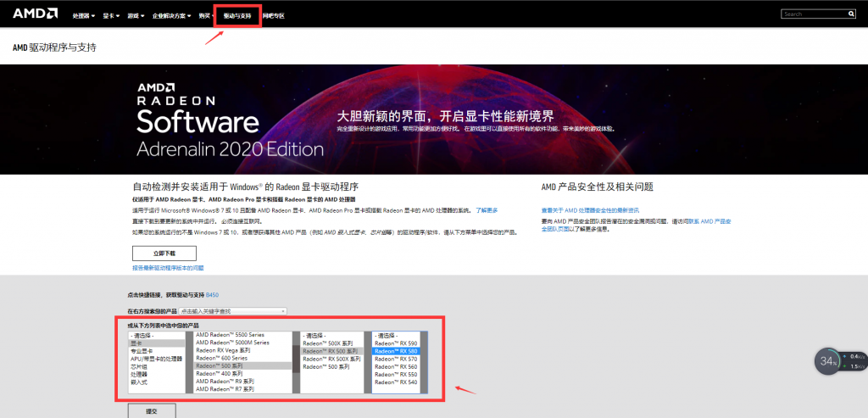
Task: Go to the AMD logo homepage
Action: click(35, 14)
